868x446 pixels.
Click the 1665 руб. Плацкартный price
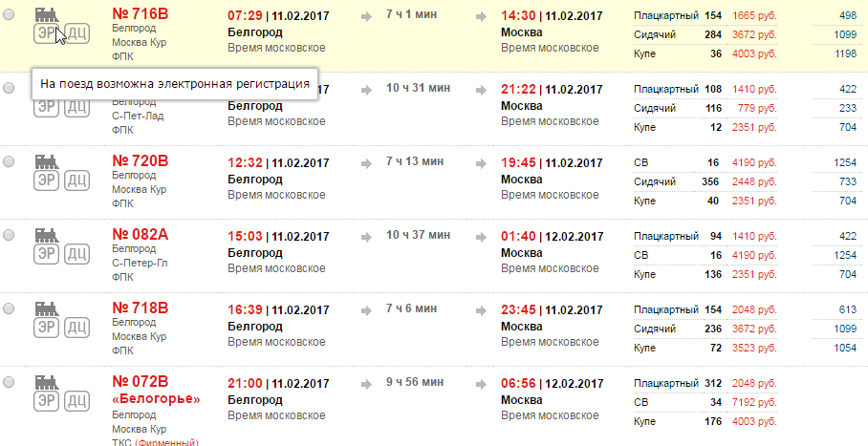click(x=752, y=16)
